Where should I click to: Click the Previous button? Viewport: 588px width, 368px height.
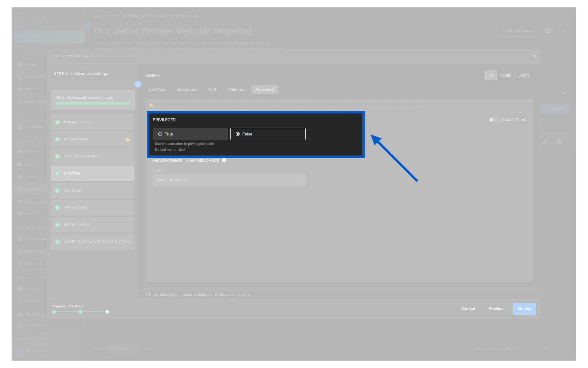(x=496, y=309)
